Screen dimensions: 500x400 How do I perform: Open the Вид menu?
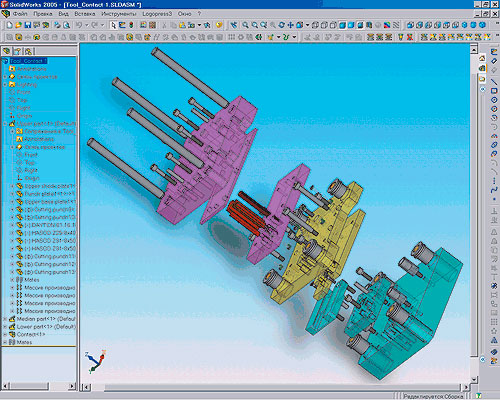pos(63,14)
